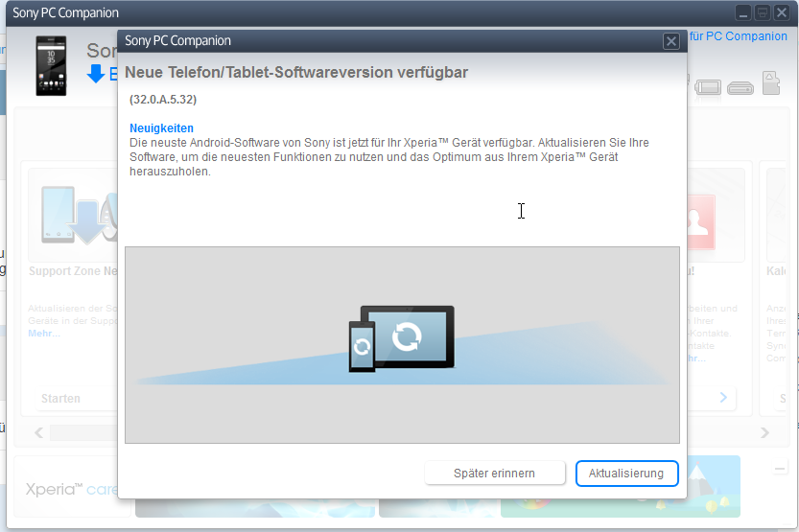799x532 pixels.
Task: Click Starten on the Support Zone card
Action: click(x=60, y=399)
